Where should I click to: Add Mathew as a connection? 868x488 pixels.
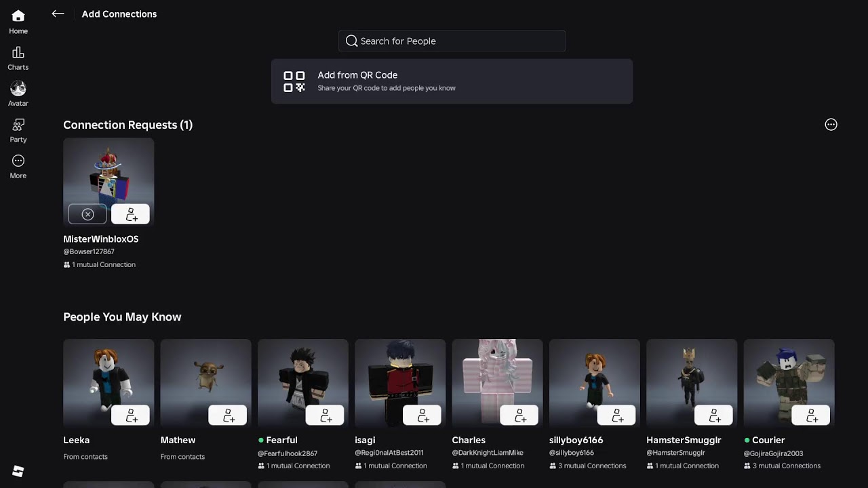click(x=227, y=415)
